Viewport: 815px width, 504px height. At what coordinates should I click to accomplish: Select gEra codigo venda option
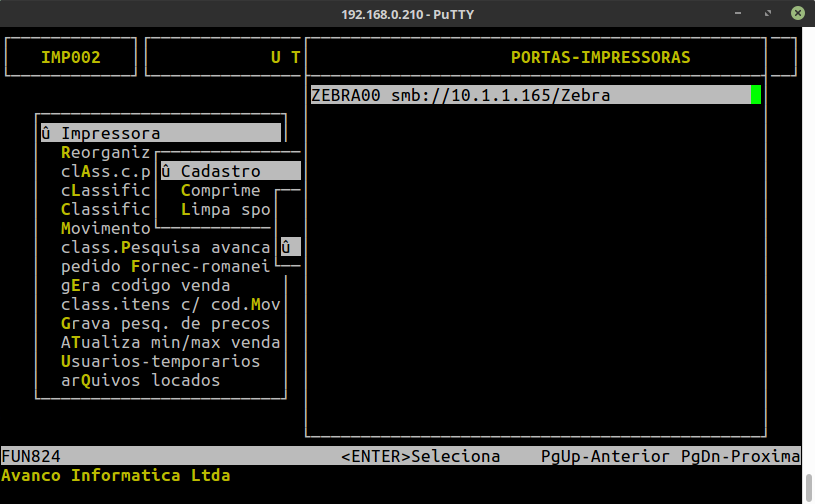click(x=145, y=286)
